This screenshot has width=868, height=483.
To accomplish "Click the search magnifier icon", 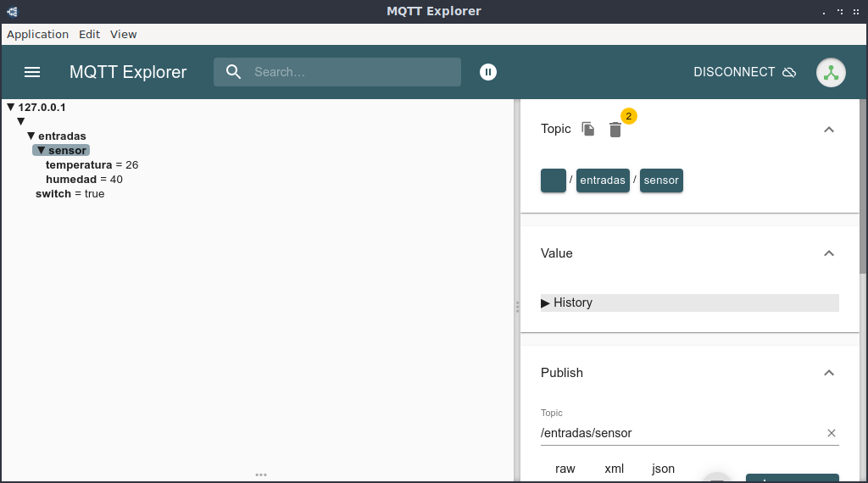I will pyautogui.click(x=234, y=72).
